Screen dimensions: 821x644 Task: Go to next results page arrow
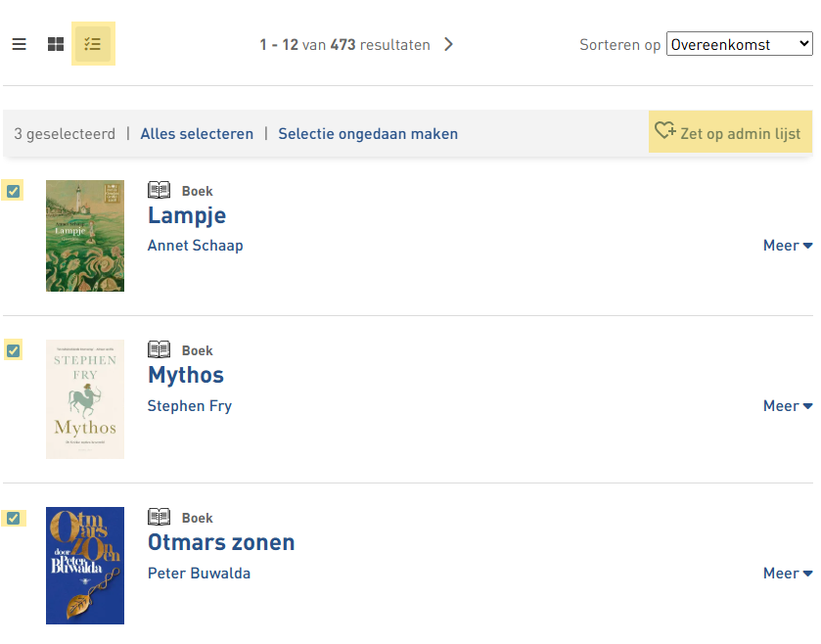tap(449, 44)
